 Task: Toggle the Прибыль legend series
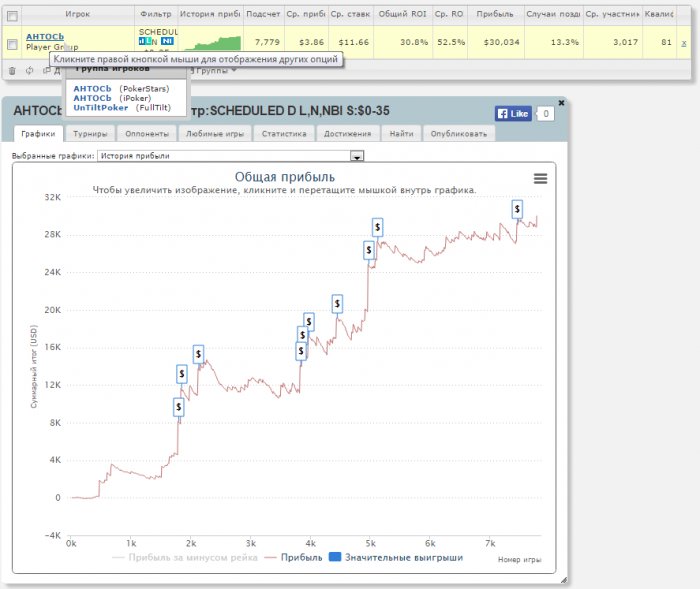(x=293, y=557)
